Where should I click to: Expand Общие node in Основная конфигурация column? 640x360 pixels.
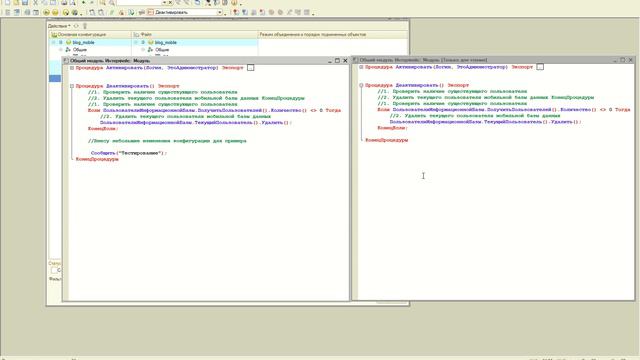click(x=61, y=49)
